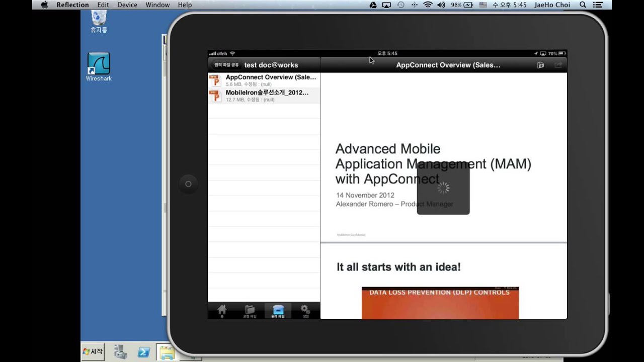This screenshot has height=362, width=644.
Task: Click the JaeHo Choi user name
Action: coord(552,5)
